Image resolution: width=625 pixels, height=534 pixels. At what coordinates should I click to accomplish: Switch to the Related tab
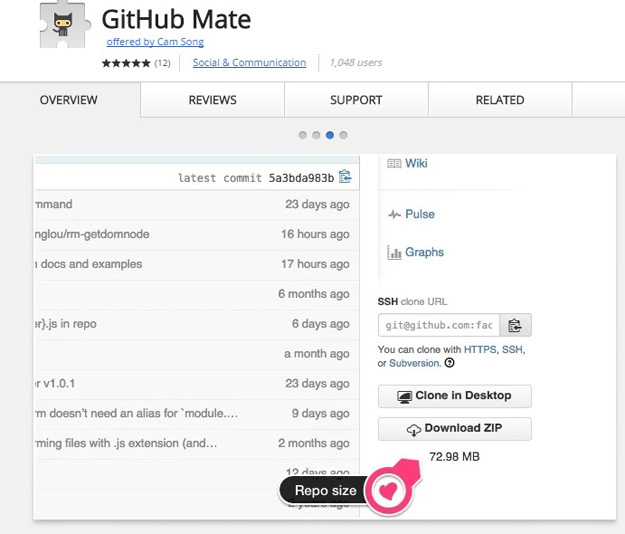(500, 100)
